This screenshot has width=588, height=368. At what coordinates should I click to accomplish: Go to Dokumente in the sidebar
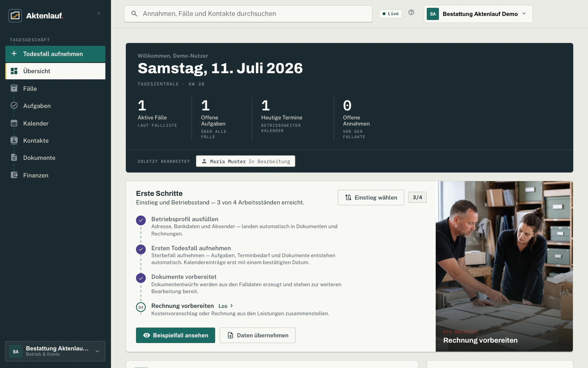pyautogui.click(x=55, y=157)
